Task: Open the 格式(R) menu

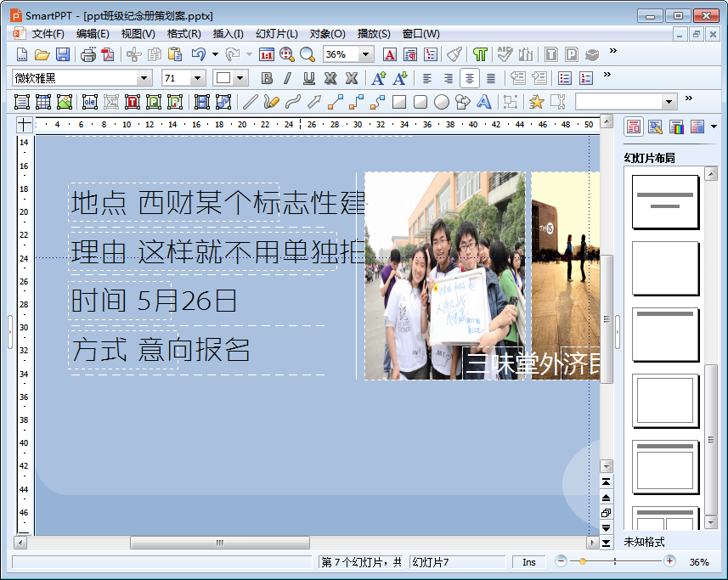Action: click(x=183, y=34)
